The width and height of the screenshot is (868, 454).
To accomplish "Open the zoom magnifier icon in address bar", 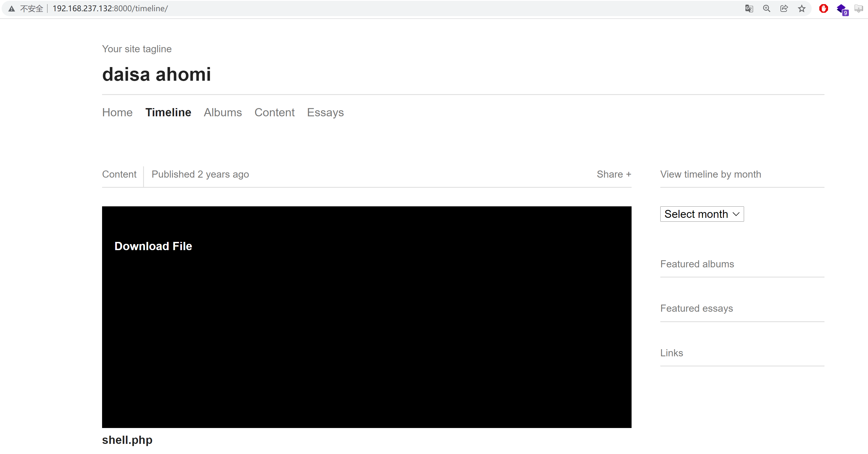I will [766, 9].
